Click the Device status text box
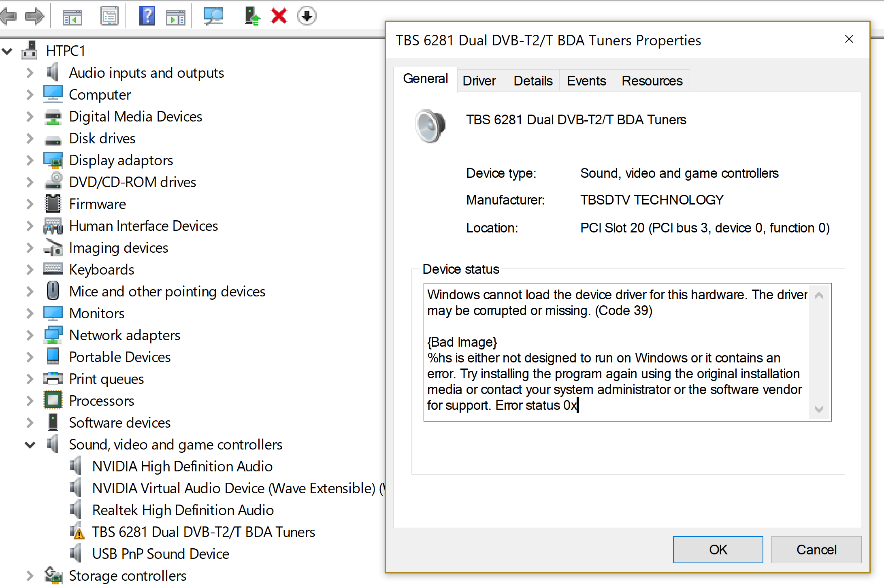Viewport: 884px width, 588px height. (x=627, y=352)
